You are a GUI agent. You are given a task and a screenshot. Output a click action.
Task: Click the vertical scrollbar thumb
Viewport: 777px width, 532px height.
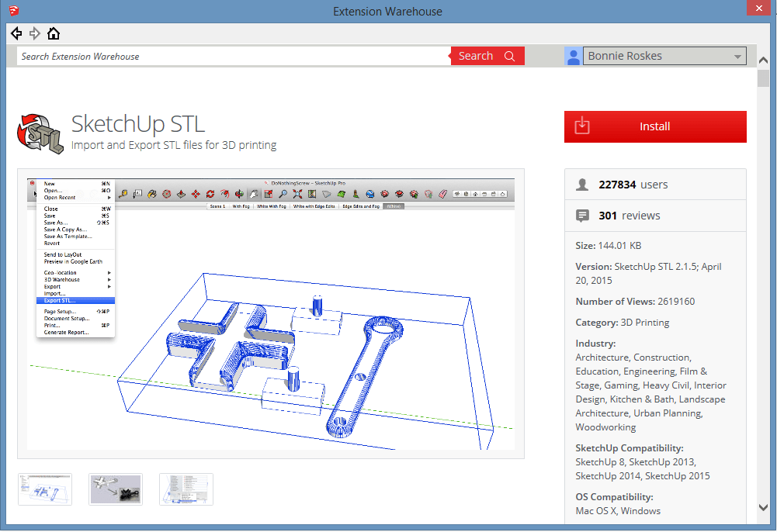(763, 78)
